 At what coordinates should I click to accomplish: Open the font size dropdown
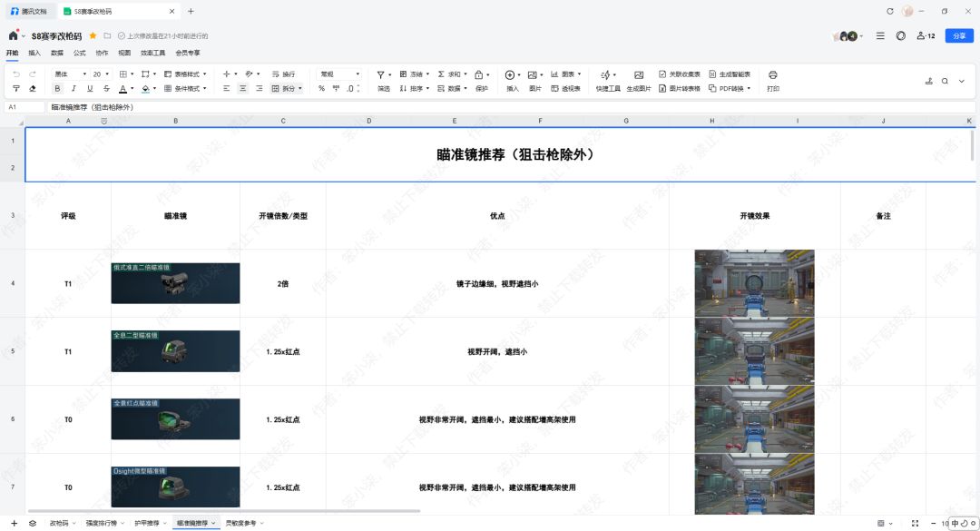[x=101, y=74]
